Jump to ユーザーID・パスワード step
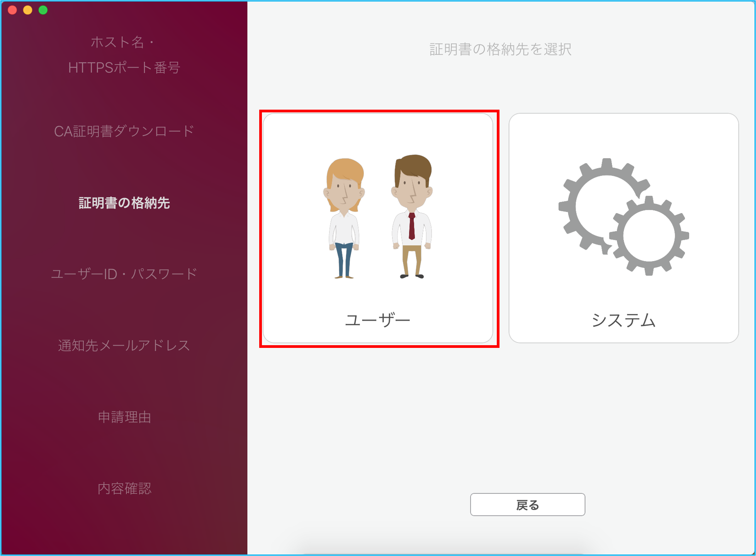This screenshot has height=556, width=756. click(x=124, y=274)
